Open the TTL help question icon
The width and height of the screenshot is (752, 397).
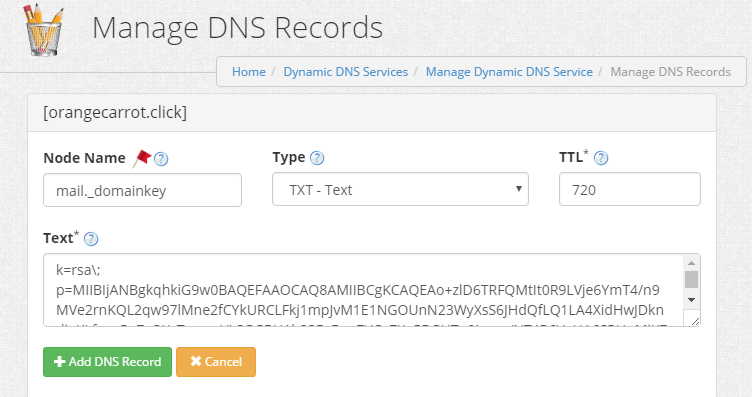601,158
